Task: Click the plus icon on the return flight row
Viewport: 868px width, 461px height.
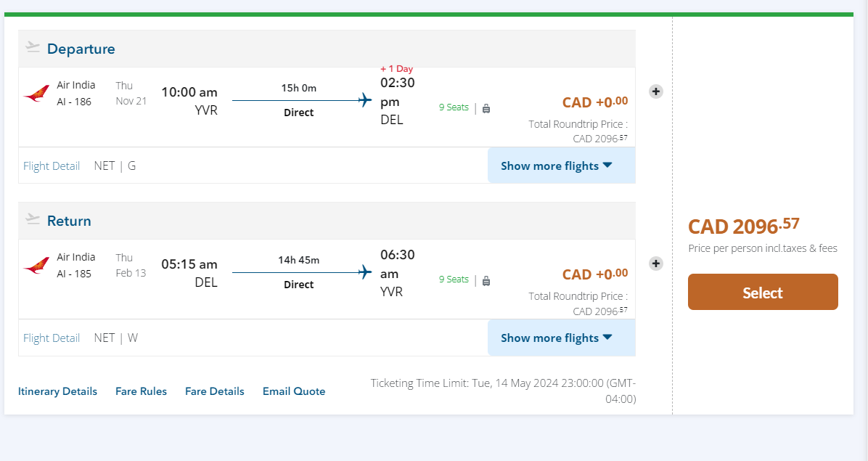Action: 655,264
